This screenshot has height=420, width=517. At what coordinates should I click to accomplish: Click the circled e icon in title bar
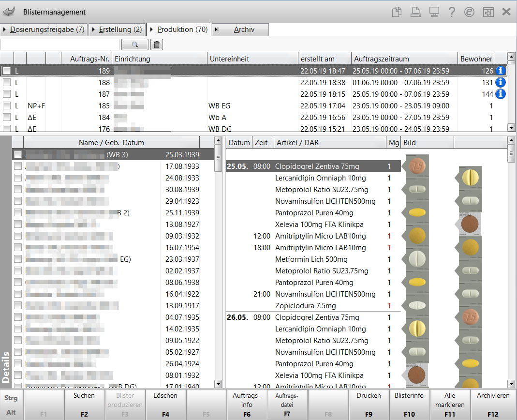coord(469,12)
